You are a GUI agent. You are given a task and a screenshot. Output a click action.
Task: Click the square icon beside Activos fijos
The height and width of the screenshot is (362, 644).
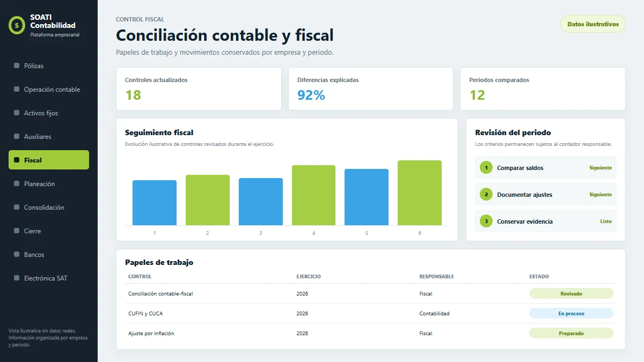(x=17, y=113)
